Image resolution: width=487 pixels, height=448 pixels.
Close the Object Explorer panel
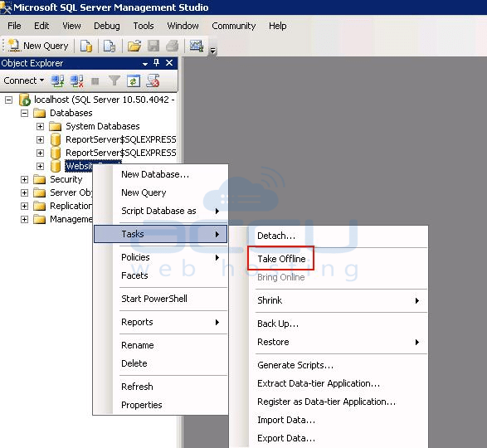(x=169, y=63)
